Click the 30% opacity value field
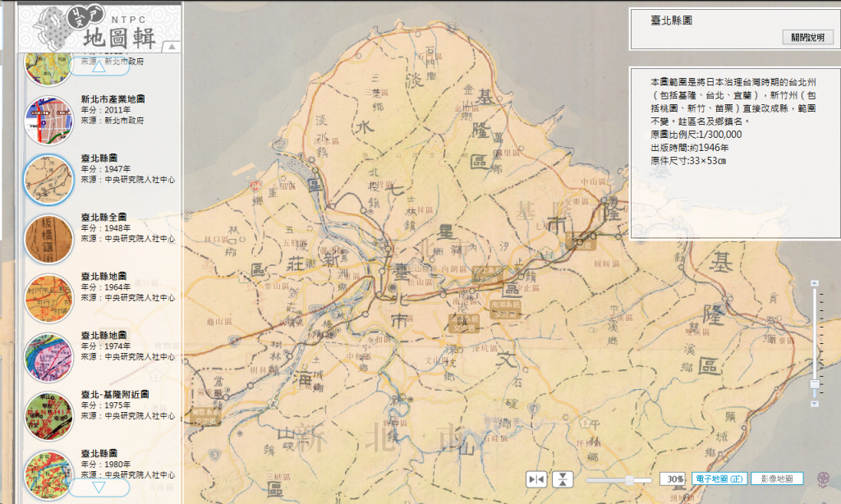This screenshot has width=841, height=504. pyautogui.click(x=673, y=479)
